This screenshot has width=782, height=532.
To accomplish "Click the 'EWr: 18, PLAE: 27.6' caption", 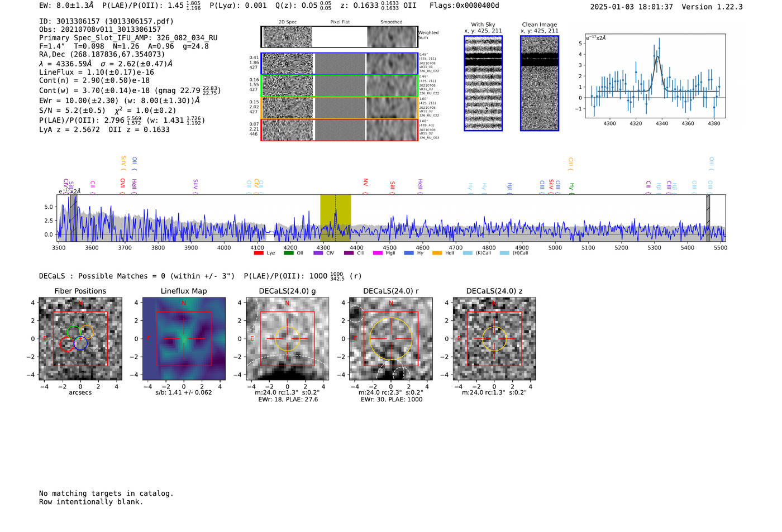I will pyautogui.click(x=288, y=400).
